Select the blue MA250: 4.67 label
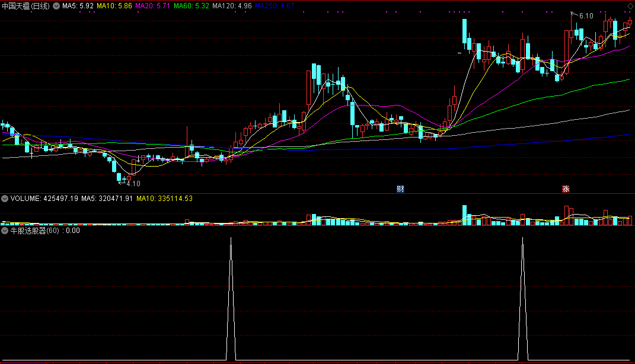The image size is (635, 364). pyautogui.click(x=275, y=6)
